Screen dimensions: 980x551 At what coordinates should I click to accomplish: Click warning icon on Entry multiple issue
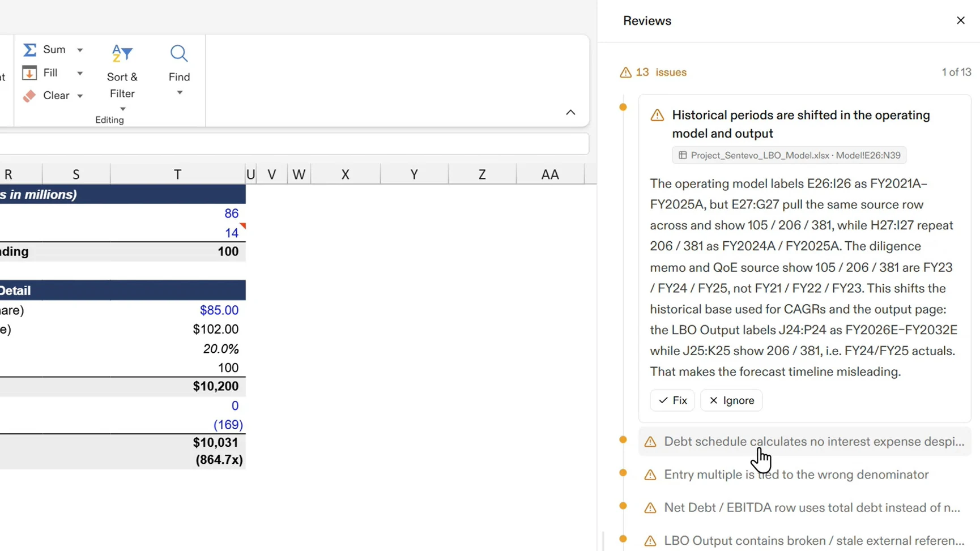pos(650,475)
